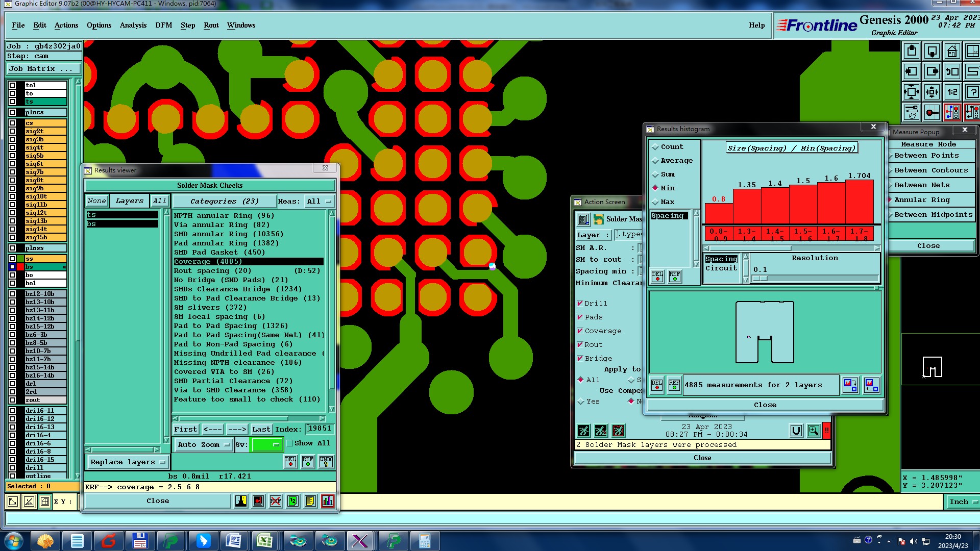Viewport: 980px width, 551px height.
Task: Click the UNDO icon in Results viewer
Action: tap(326, 462)
